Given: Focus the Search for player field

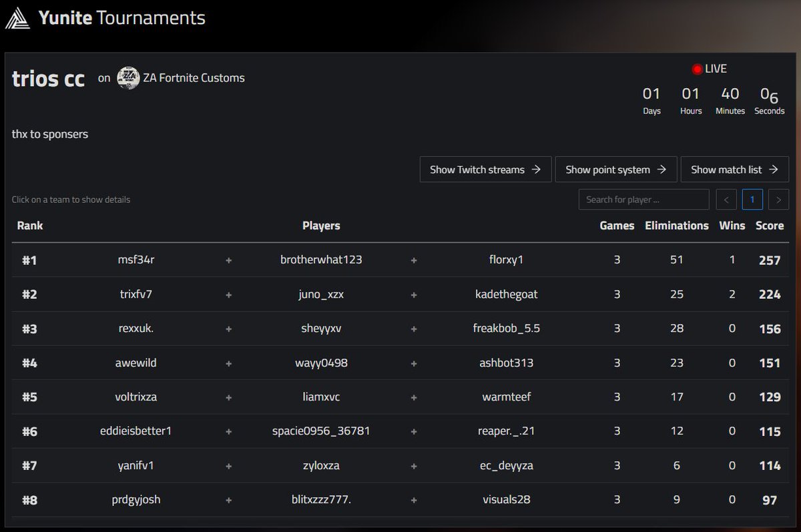Looking at the screenshot, I should 643,200.
